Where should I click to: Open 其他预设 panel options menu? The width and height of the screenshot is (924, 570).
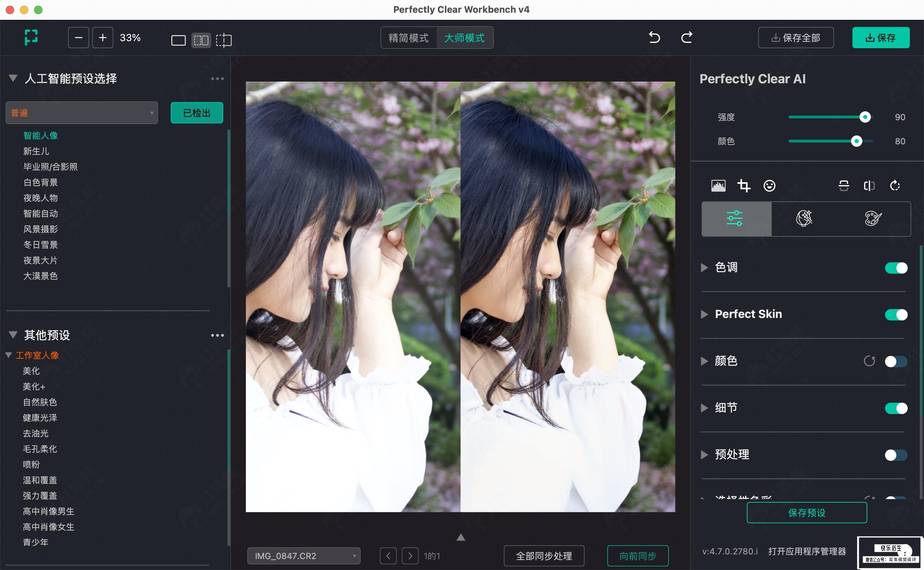coord(217,335)
